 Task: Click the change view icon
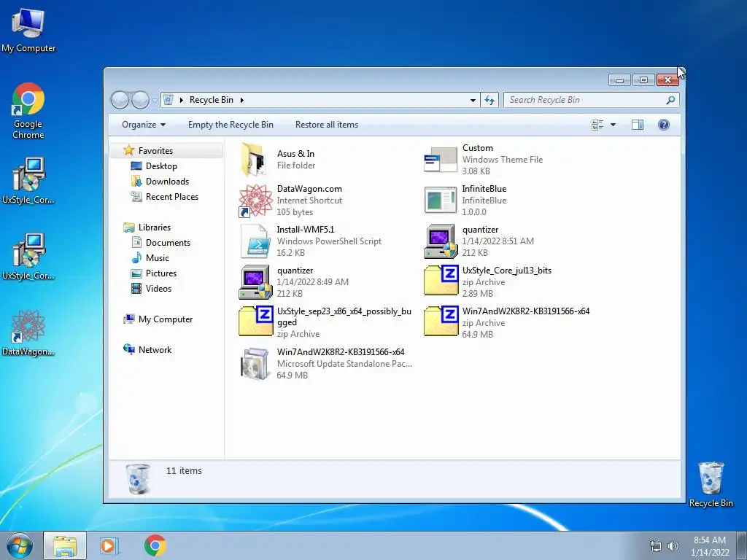[x=597, y=125]
